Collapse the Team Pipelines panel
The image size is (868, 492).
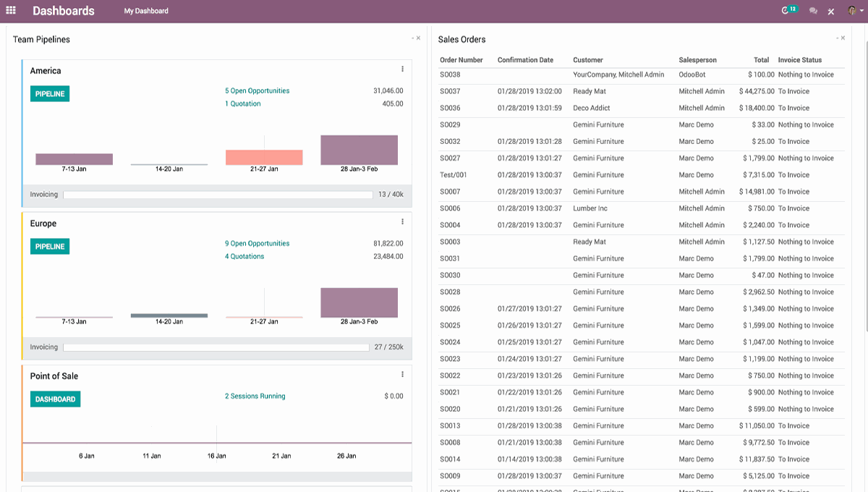tap(412, 38)
